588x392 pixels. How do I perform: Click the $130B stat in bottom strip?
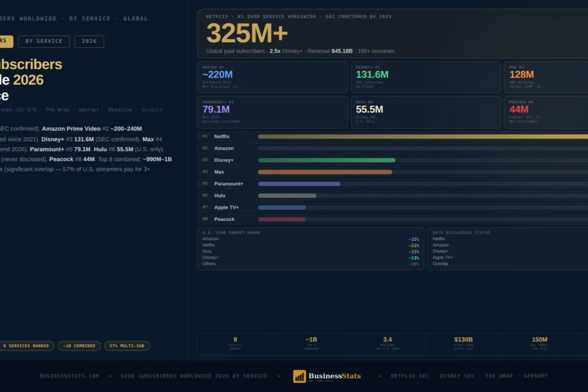pos(463,343)
